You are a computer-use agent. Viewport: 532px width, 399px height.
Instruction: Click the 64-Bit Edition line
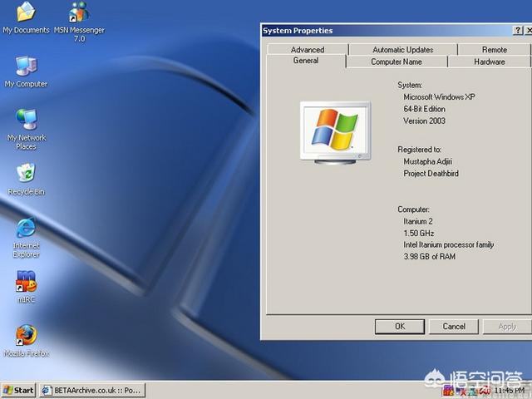click(x=424, y=109)
